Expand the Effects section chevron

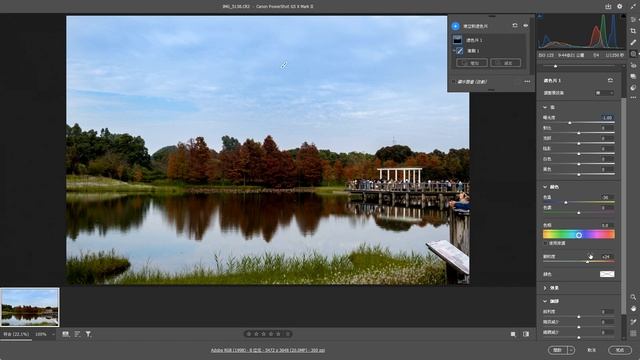[545, 288]
